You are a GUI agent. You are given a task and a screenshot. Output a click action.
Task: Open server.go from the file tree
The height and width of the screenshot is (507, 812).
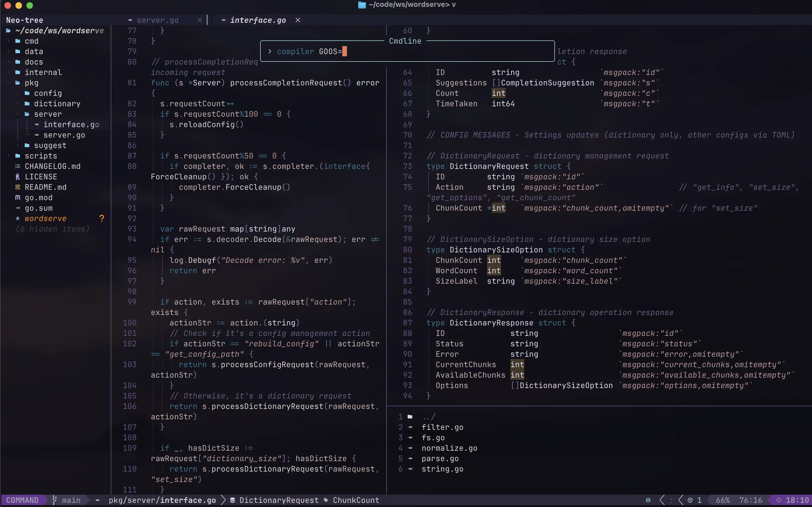pos(64,135)
